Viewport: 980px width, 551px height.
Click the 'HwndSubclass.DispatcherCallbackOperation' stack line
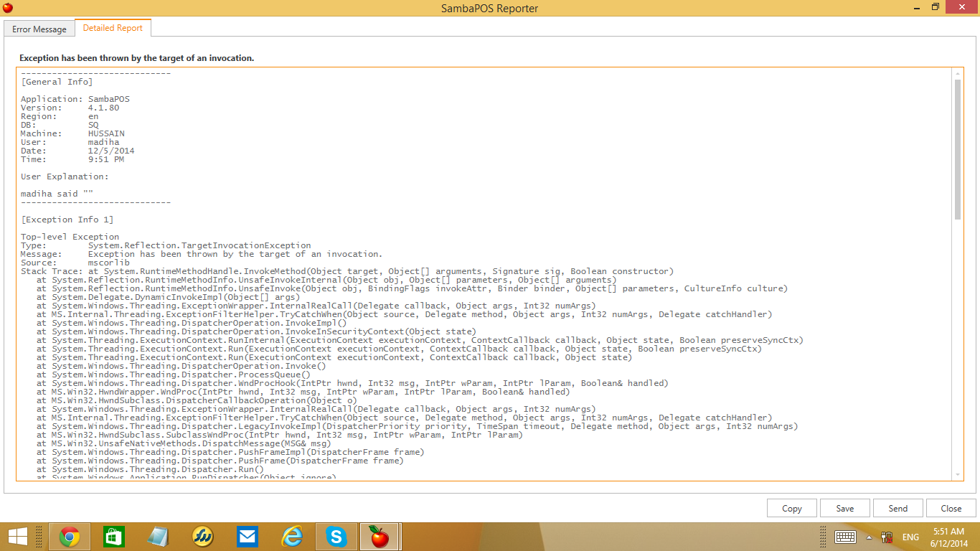tap(197, 400)
